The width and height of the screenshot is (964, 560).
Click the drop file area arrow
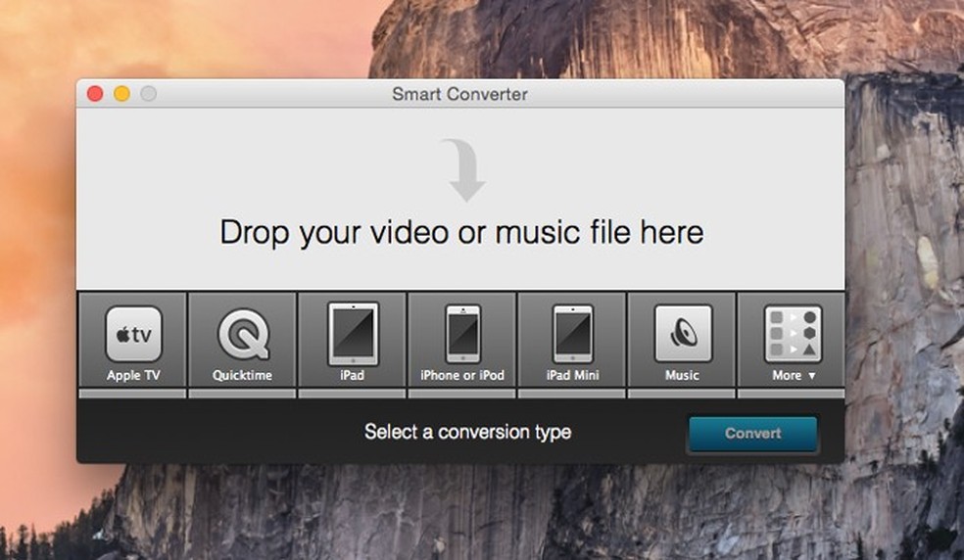click(x=464, y=170)
